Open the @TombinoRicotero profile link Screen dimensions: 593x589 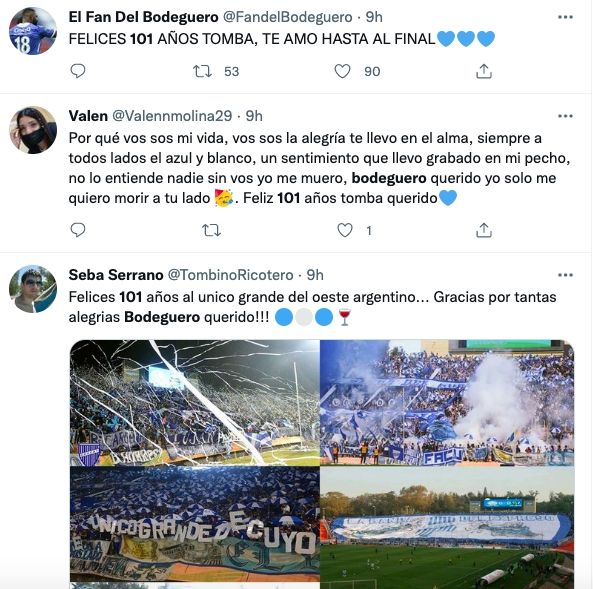click(x=230, y=275)
